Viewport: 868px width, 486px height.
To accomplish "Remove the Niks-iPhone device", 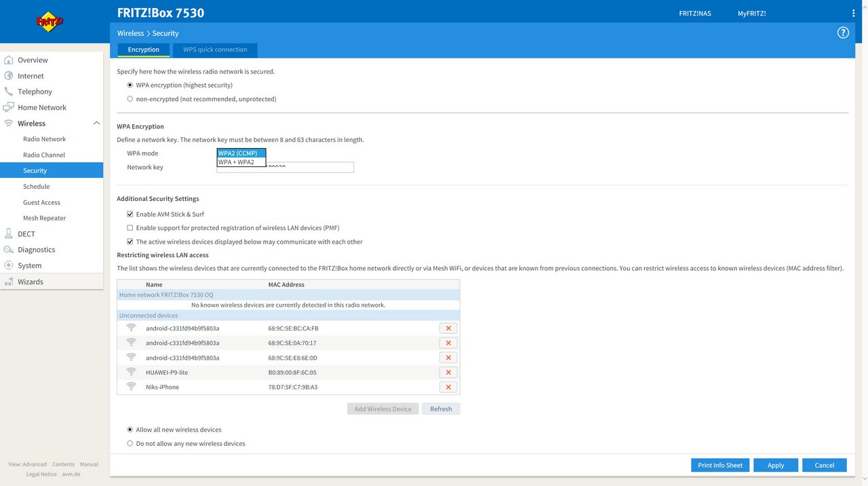I will click(x=448, y=387).
